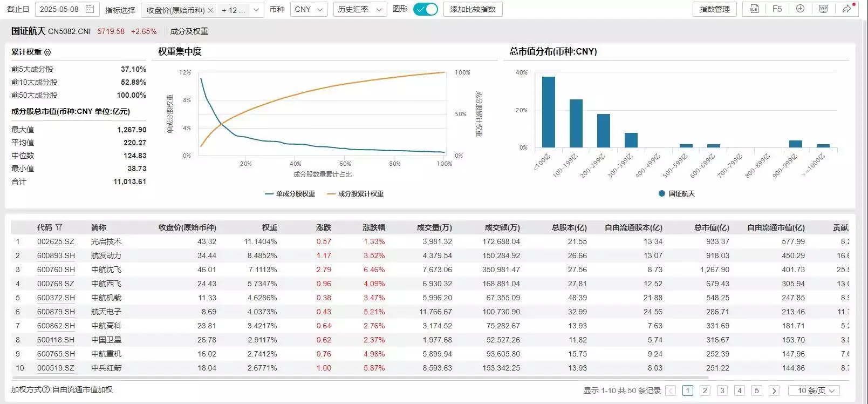
Task: Open stock code 600372.SH link
Action: (x=56, y=298)
